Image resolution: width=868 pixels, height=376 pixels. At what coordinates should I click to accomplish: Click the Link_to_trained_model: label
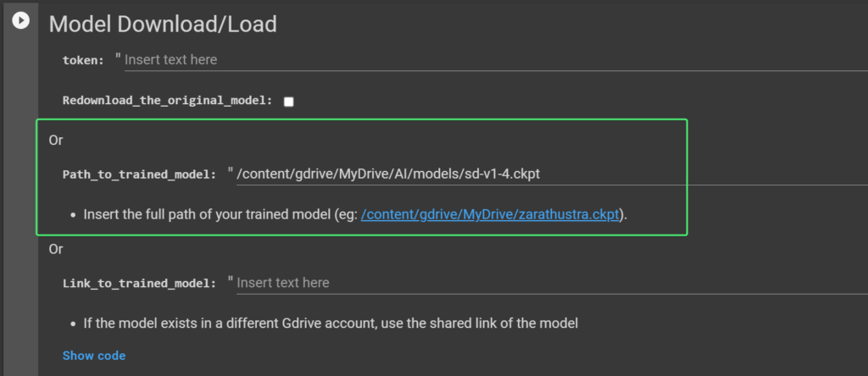coord(139,284)
